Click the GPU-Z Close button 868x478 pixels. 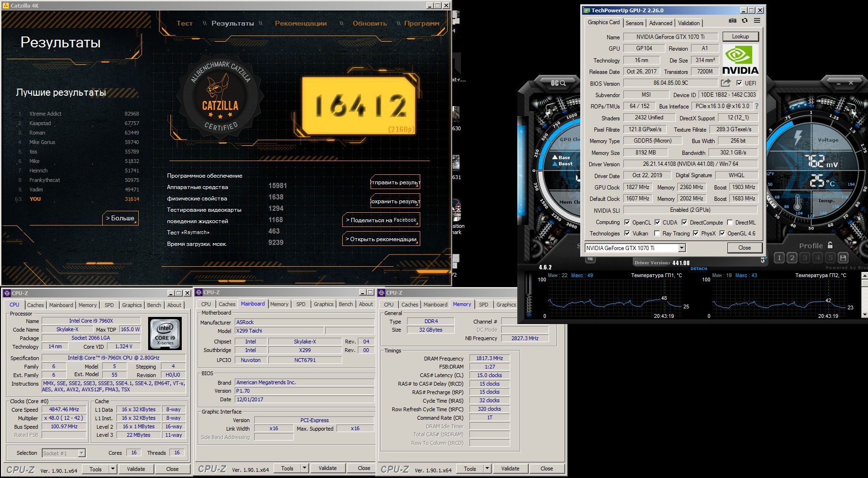[x=744, y=248]
